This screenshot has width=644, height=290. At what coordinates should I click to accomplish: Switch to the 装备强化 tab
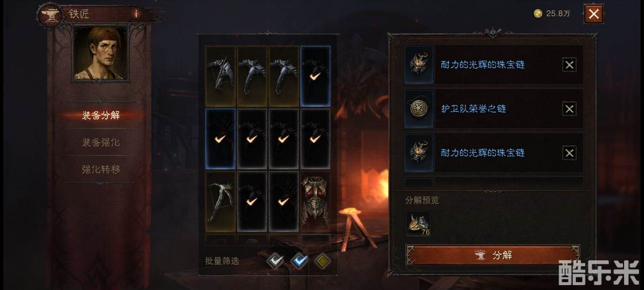[101, 143]
